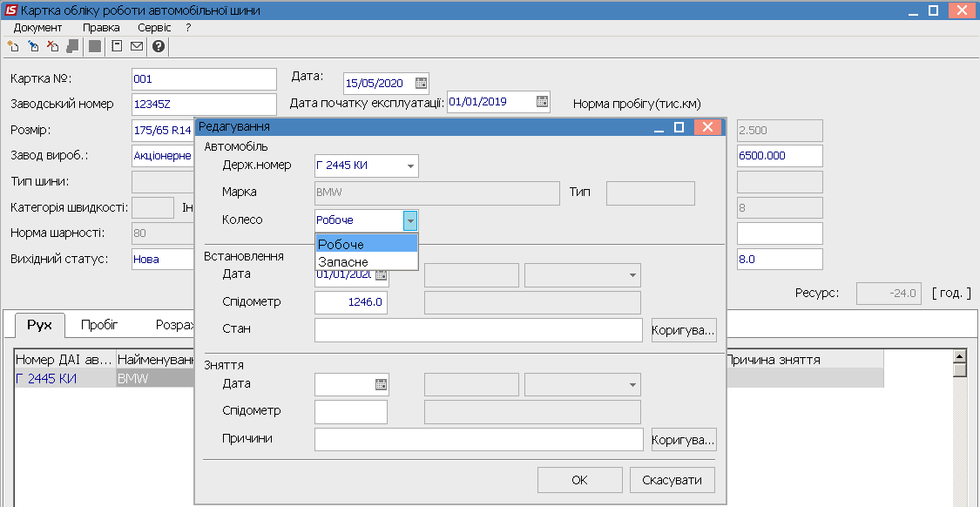Click column header Номер ДАІ ав...
Image resolution: width=980 pixels, height=507 pixels.
click(65, 360)
